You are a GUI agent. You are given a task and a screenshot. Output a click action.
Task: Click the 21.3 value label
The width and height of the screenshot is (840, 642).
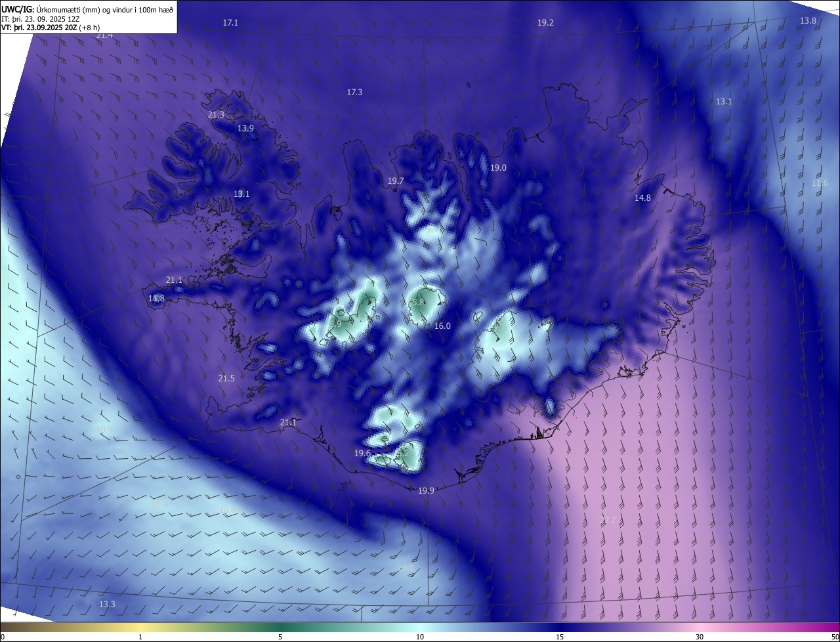tap(216, 114)
